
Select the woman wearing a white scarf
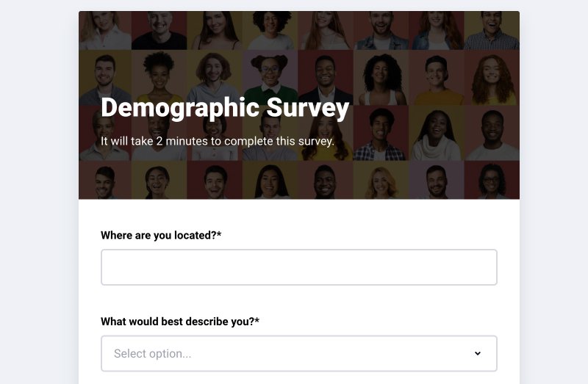click(x=436, y=136)
